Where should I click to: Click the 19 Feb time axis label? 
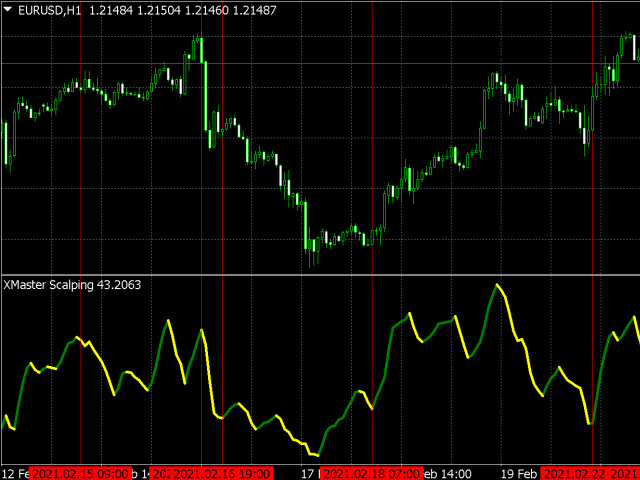tap(520, 474)
